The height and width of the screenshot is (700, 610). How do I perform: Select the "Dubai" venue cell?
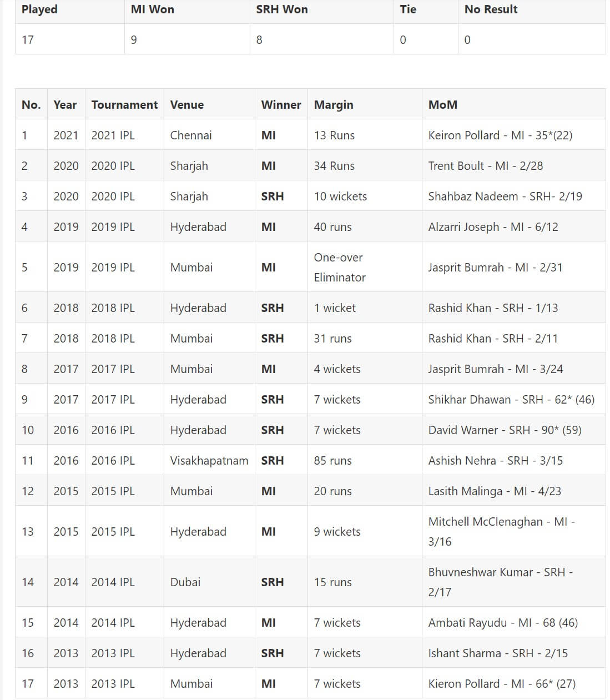tap(209, 582)
